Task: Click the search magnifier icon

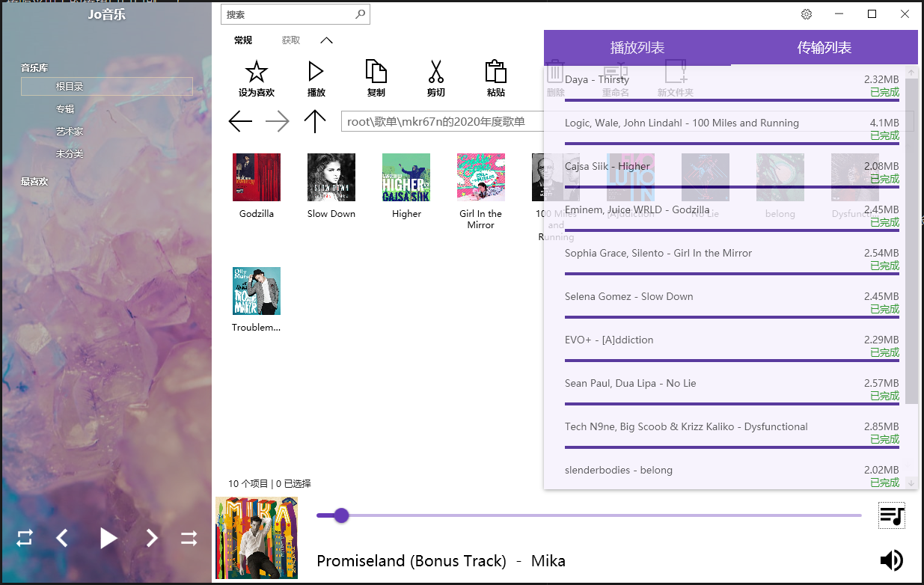Action: [360, 14]
